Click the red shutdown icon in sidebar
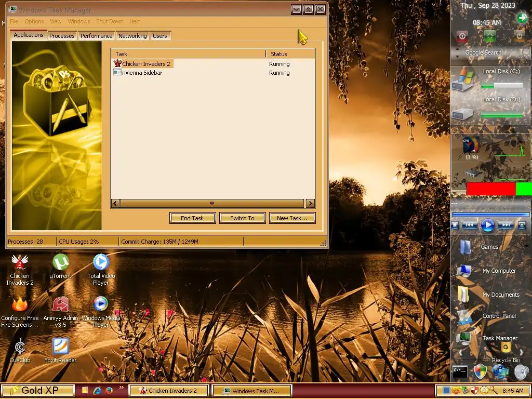Viewport: 532px width, 399px height. pos(462,36)
